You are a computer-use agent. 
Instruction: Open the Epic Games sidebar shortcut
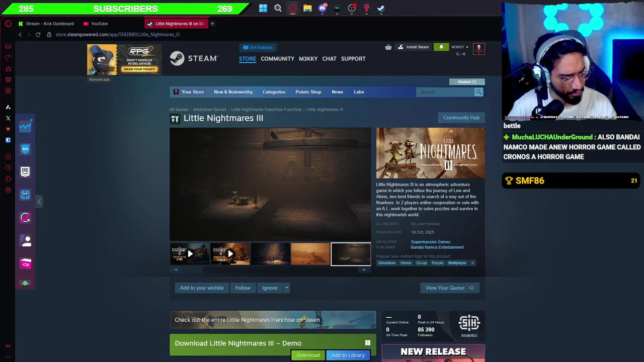tap(25, 171)
